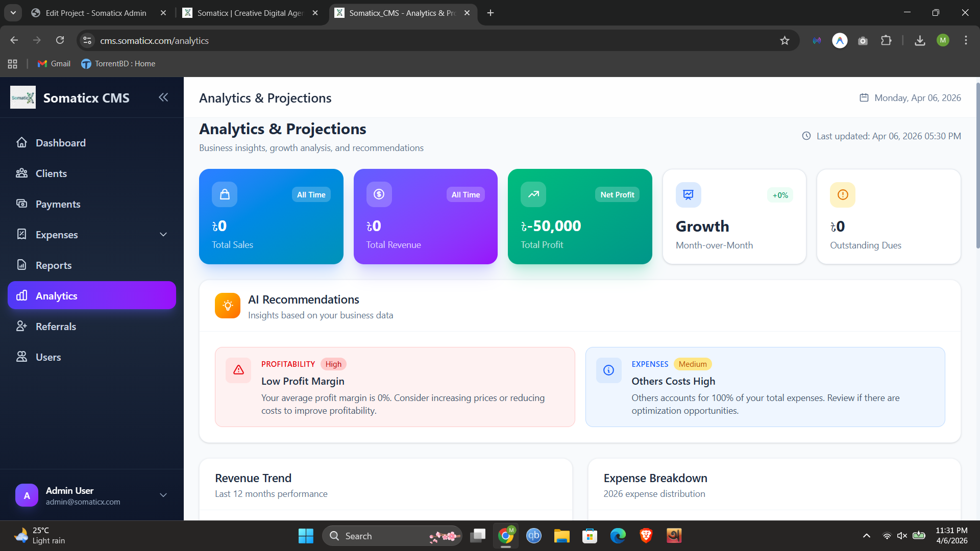This screenshot has height=551, width=980.
Task: Open the browser tab search dropdown
Action: (13, 13)
